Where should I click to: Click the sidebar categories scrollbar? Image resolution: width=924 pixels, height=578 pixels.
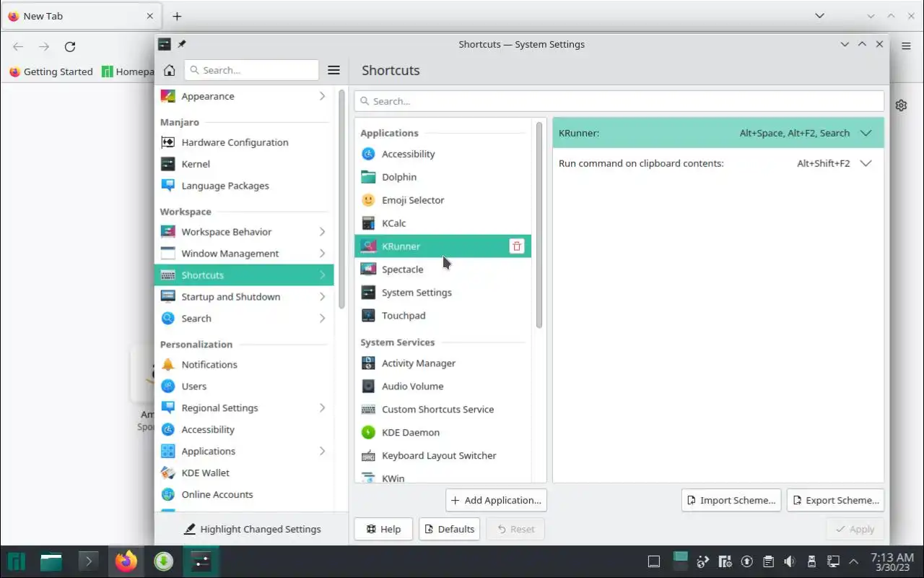tap(341, 199)
